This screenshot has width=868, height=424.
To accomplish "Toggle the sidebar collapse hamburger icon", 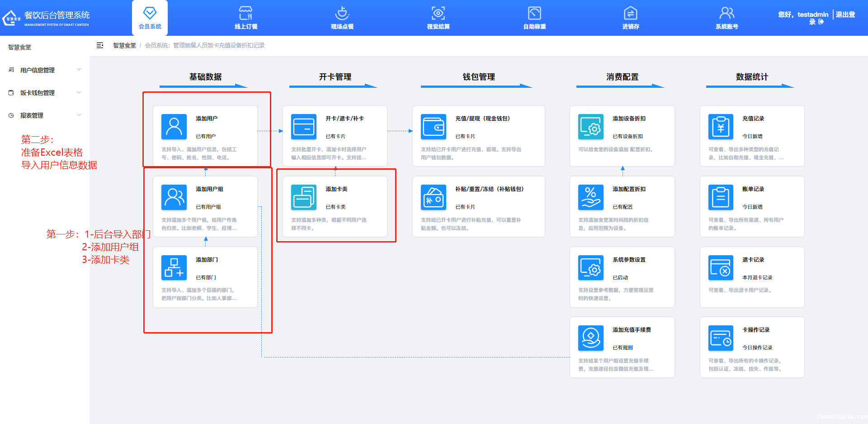I will click(100, 45).
